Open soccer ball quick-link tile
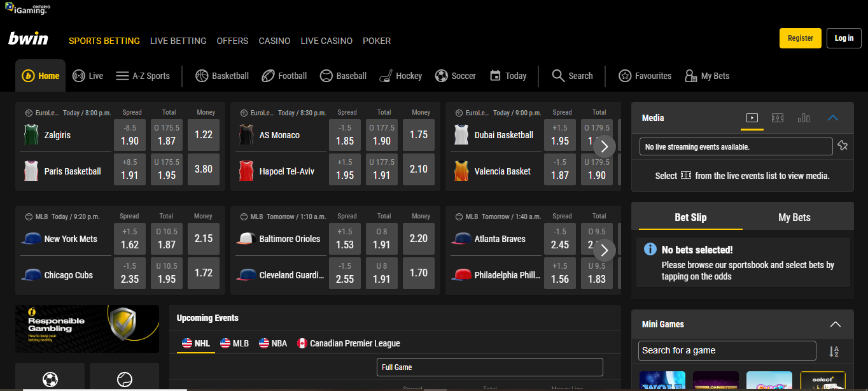Viewport: 868px width, 391px height. (50, 377)
